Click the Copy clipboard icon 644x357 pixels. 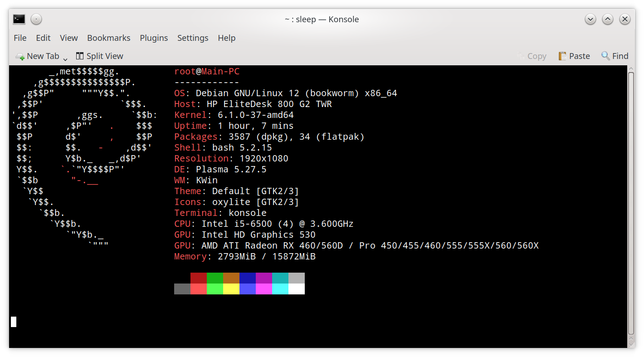[x=521, y=56]
